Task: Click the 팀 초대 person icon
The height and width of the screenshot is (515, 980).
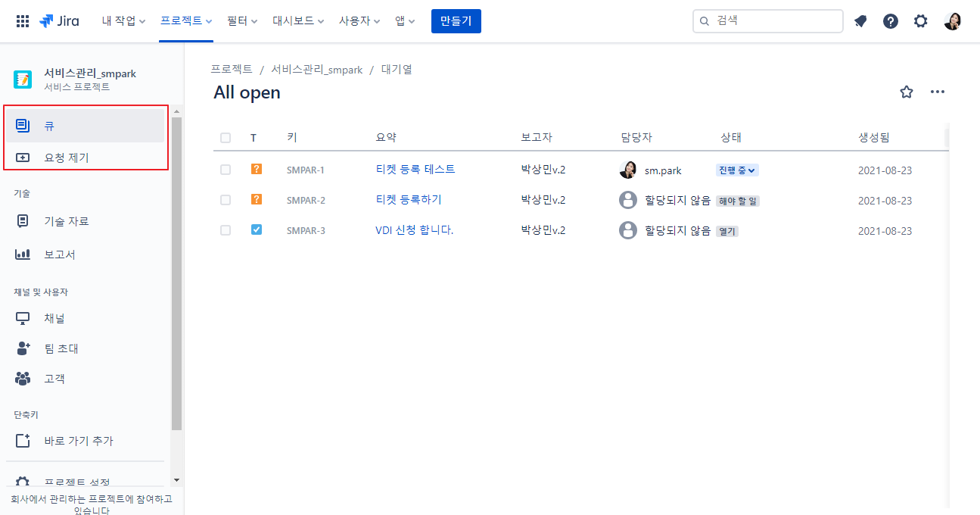Action: (23, 348)
